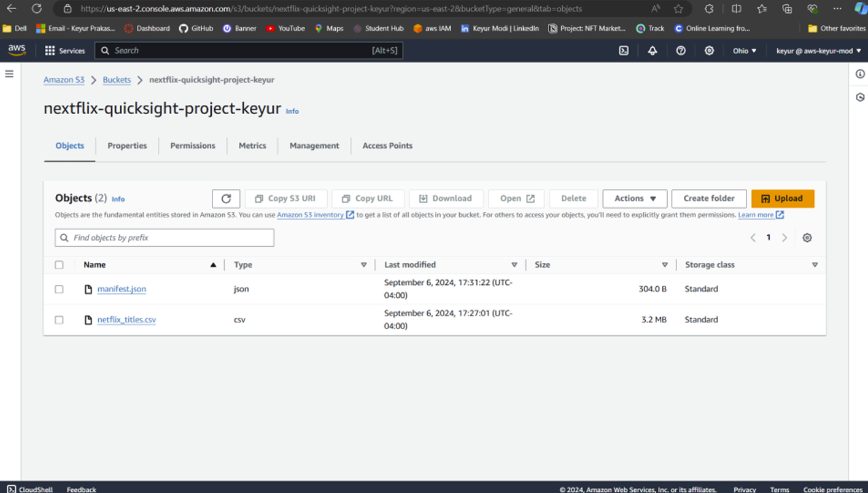Go to previous page of objects

tap(753, 238)
